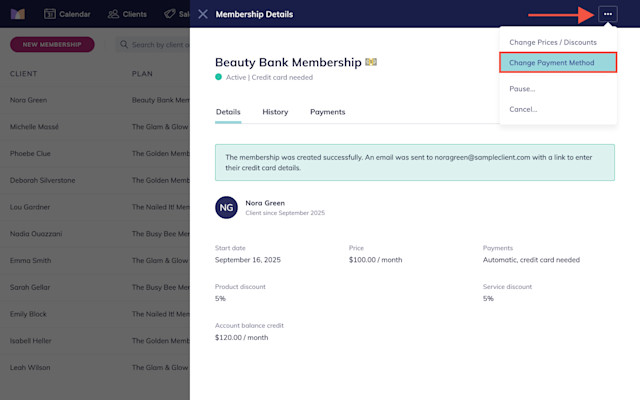Viewport: 640px width, 400px height.
Task: Click the money icon beside Beauty Bank Membership
Action: click(x=371, y=62)
